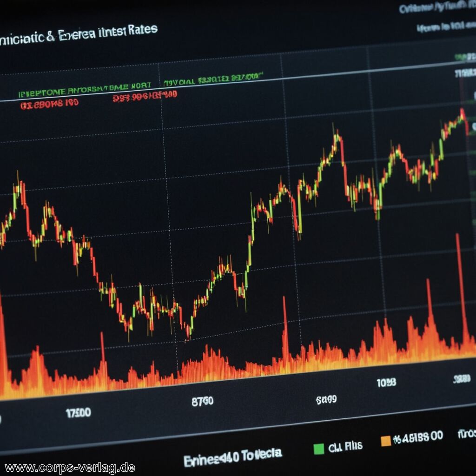
Task: Click the orange legend square in the bottom legend
Action: (386, 441)
